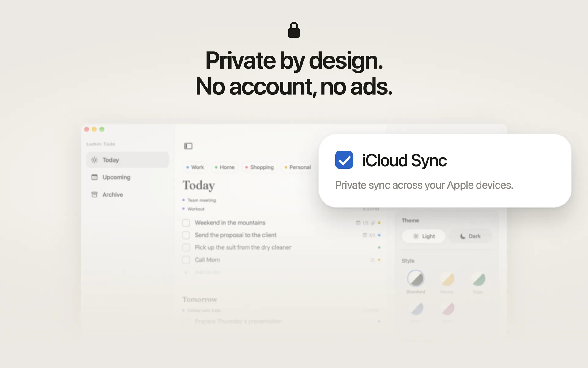Filter by the Shopping tag
Viewport: 588px width, 368px height.
tap(259, 167)
